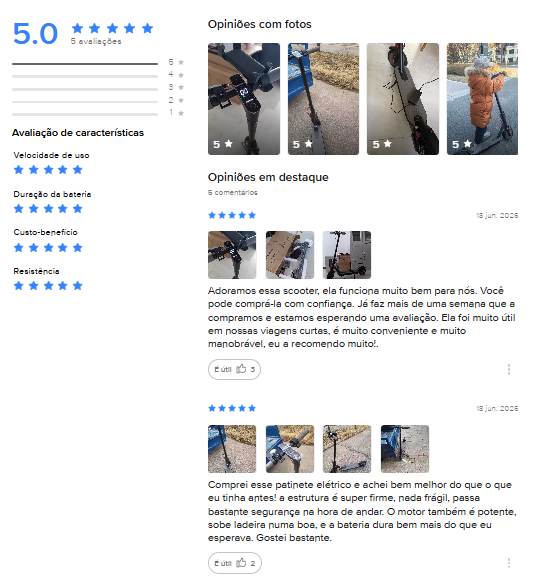The image size is (535, 583).
Task: Open second scooter photo on gravel path
Action: click(323, 99)
